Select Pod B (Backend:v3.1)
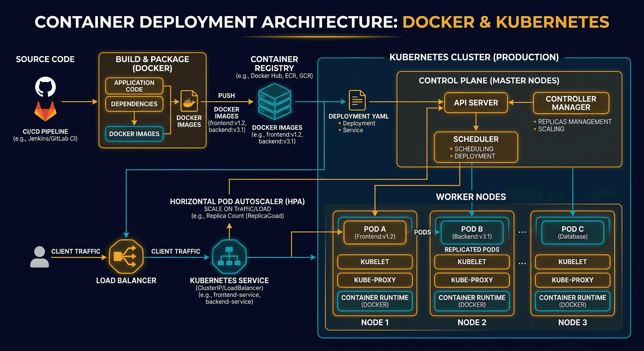Screen dimensions: 644x351 [x=472, y=232]
